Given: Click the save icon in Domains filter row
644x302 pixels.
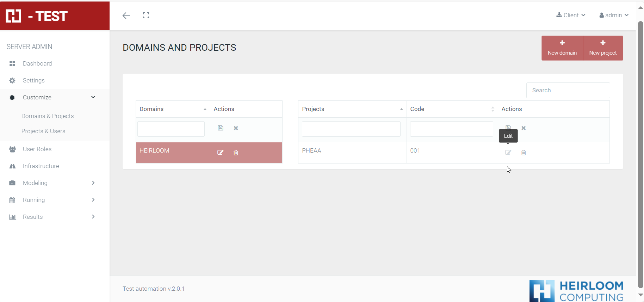Looking at the screenshot, I should [x=221, y=128].
